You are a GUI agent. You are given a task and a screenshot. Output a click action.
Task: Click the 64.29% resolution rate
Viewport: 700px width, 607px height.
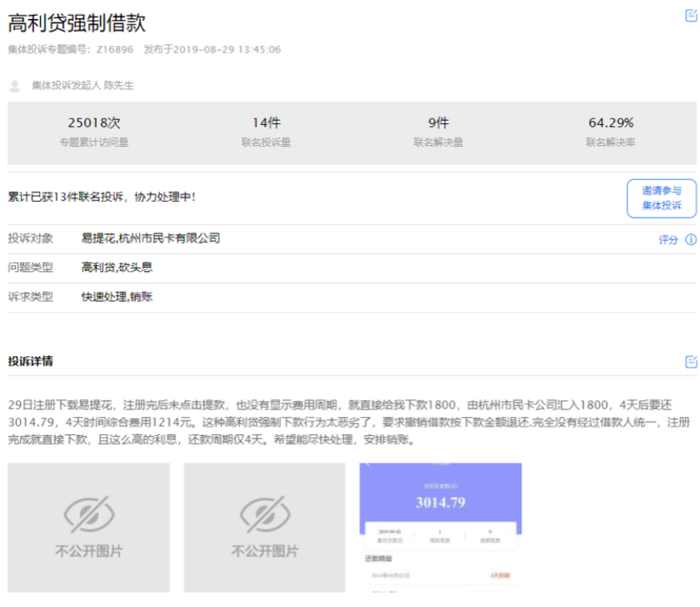611,123
